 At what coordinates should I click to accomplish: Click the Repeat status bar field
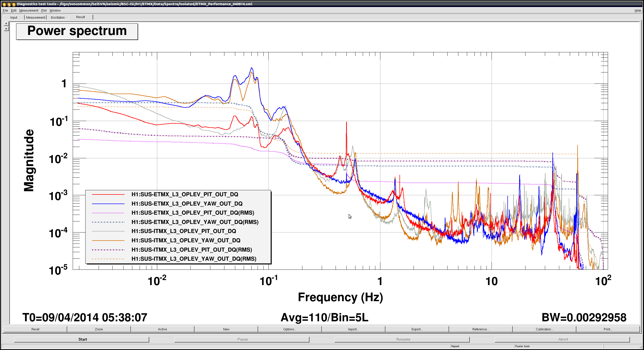point(481,346)
